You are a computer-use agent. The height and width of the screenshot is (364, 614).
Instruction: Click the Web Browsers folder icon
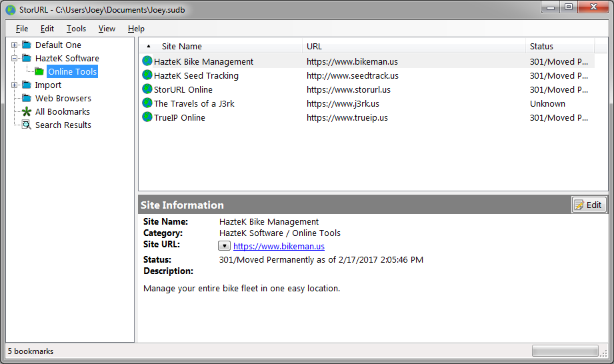tap(27, 98)
